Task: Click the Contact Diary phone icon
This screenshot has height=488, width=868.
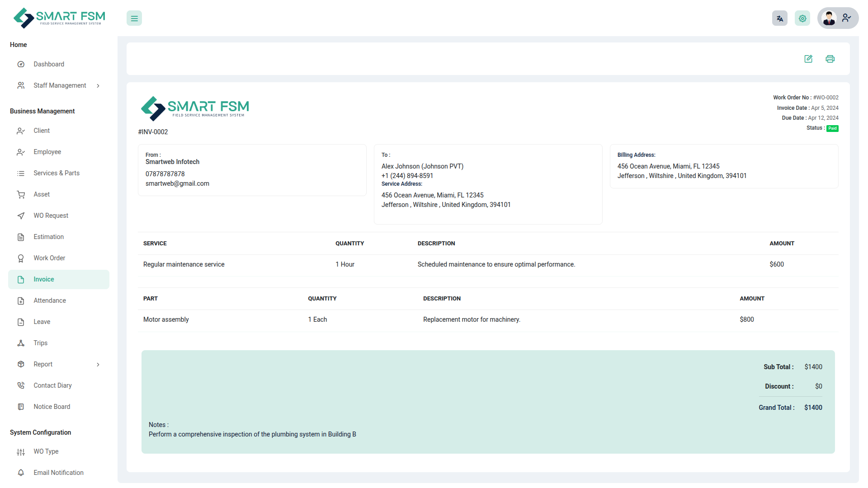Action: click(x=21, y=385)
